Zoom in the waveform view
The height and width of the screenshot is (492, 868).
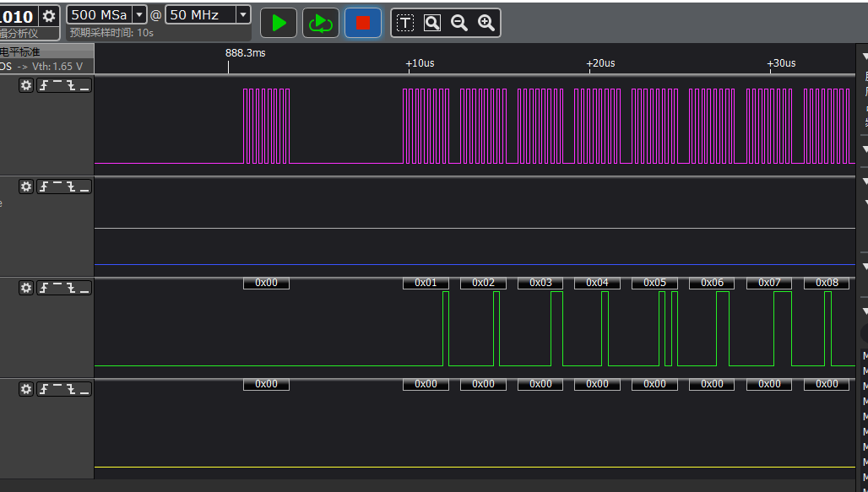[486, 23]
